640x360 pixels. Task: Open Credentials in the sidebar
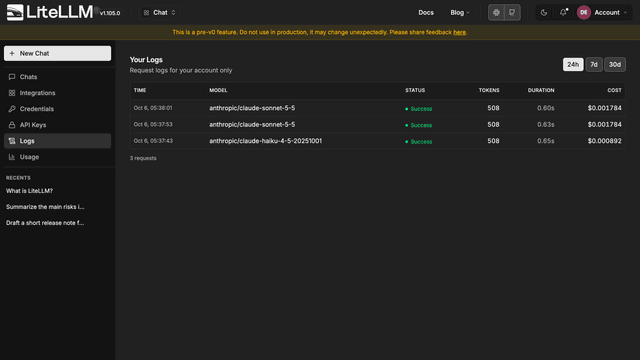58,109
